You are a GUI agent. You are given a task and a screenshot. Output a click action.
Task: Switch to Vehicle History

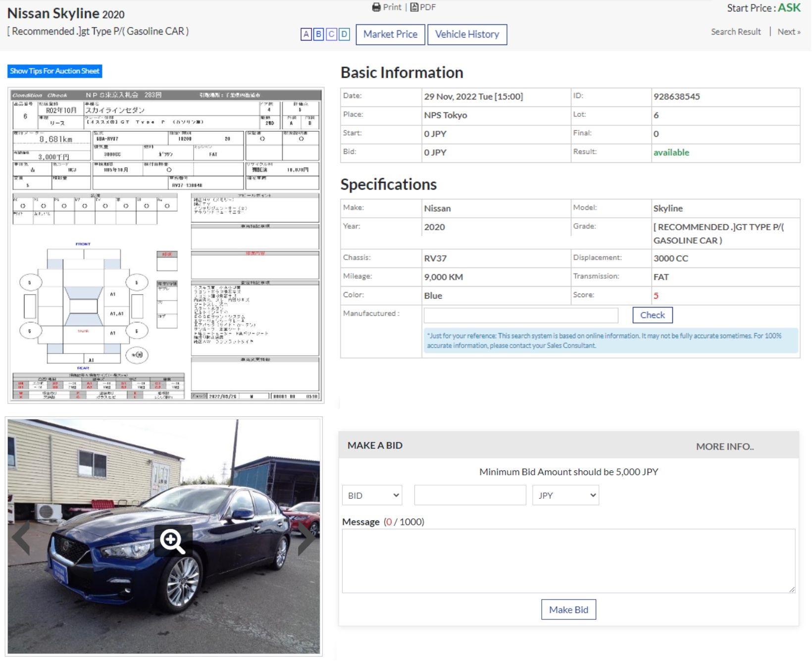pos(467,34)
